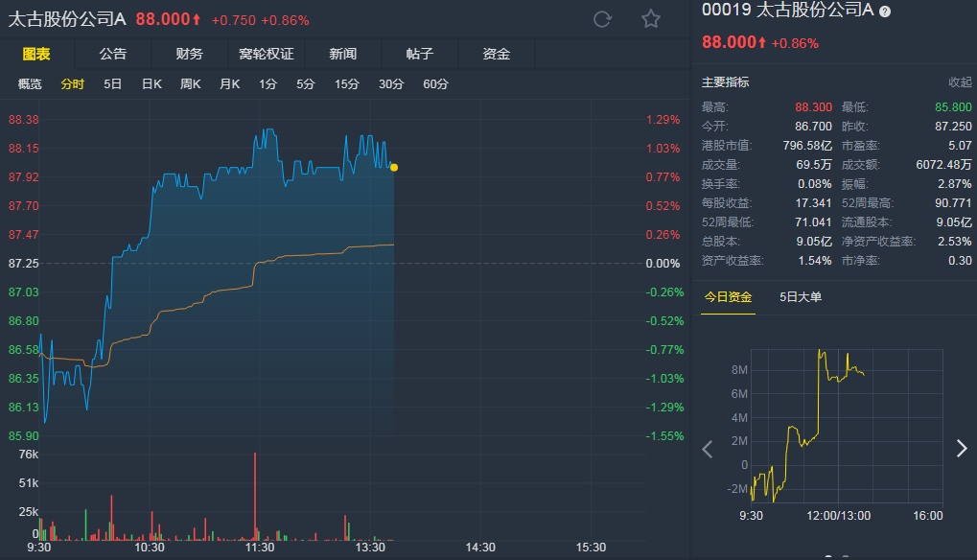Collapse the 主要指标 panel via 收起
Viewport: 977px width, 560px height.
coord(960,82)
